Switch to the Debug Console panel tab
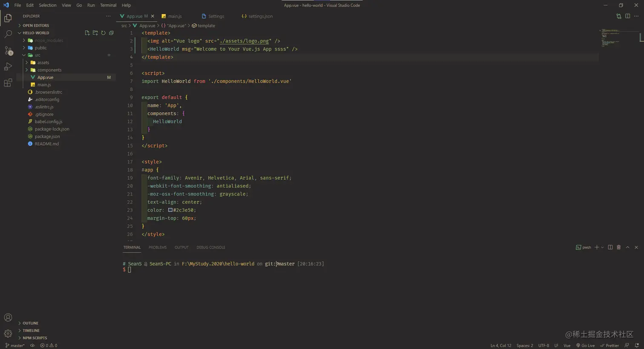 (211, 247)
